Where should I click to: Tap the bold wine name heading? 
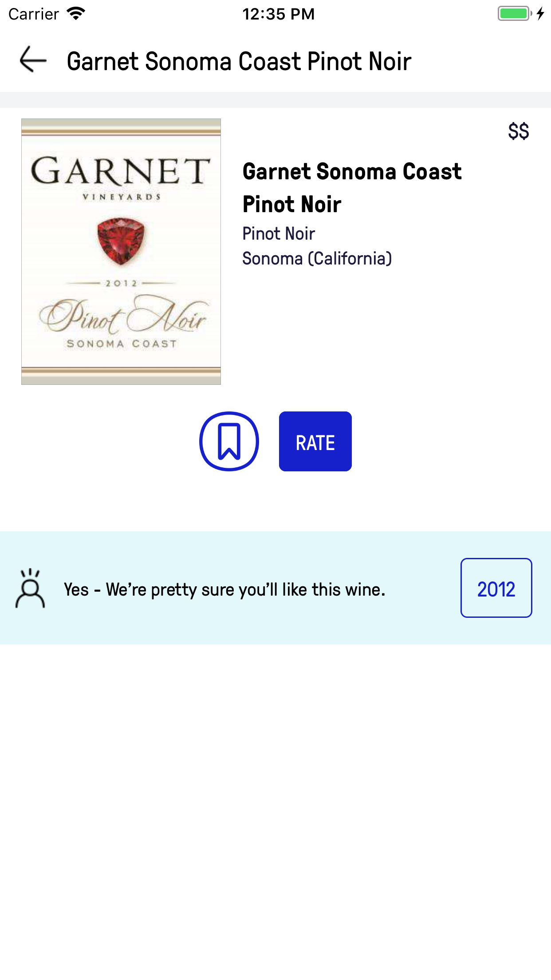pyautogui.click(x=352, y=188)
